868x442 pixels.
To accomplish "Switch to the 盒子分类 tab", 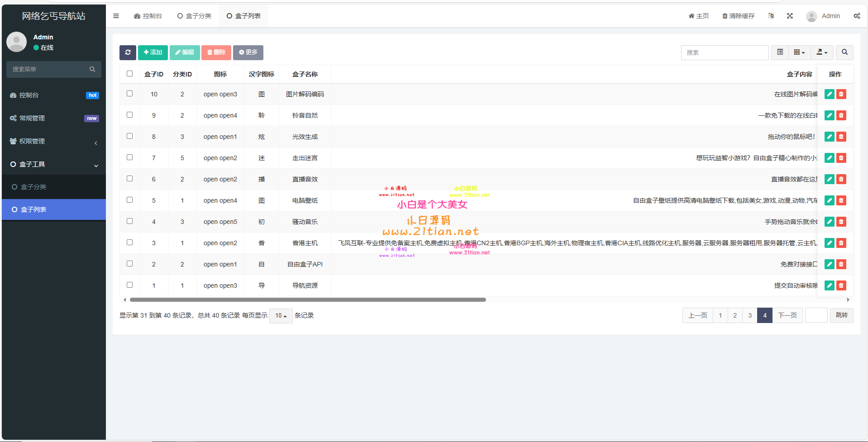I will (x=194, y=16).
